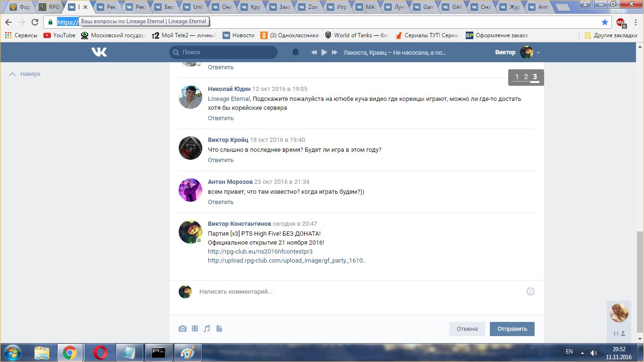Show hidden system tray icons
The image size is (644, 362).
click(x=583, y=353)
